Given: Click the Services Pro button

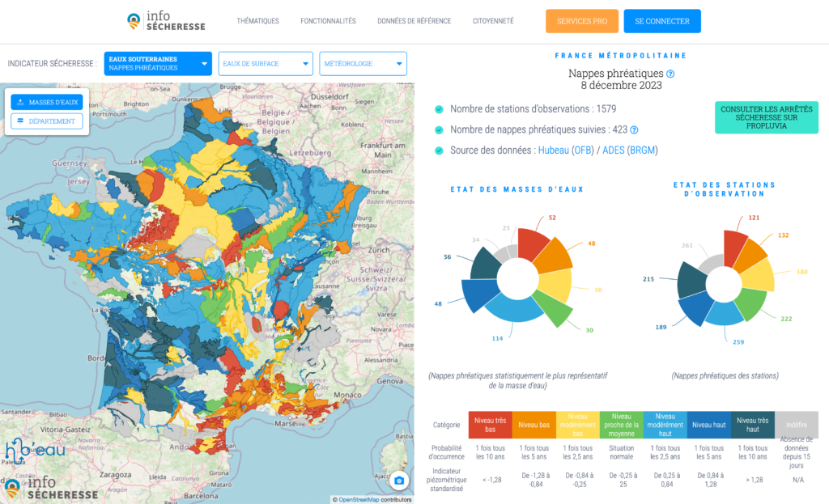Looking at the screenshot, I should point(581,21).
